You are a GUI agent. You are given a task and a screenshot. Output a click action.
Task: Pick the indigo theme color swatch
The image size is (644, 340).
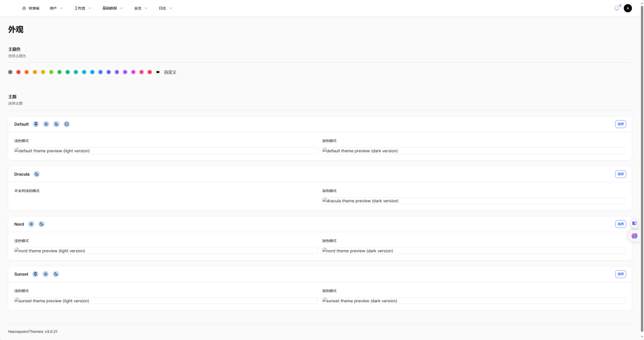pos(109,72)
